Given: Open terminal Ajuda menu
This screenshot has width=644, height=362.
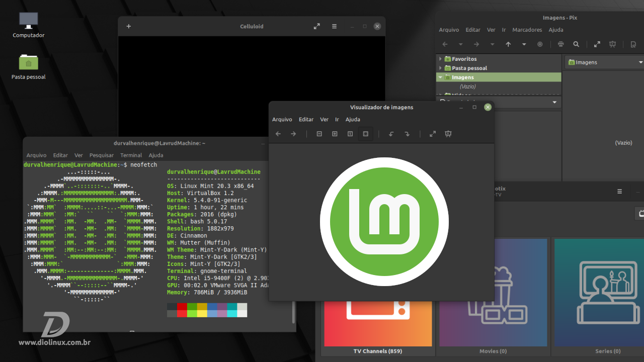Looking at the screenshot, I should [156, 155].
